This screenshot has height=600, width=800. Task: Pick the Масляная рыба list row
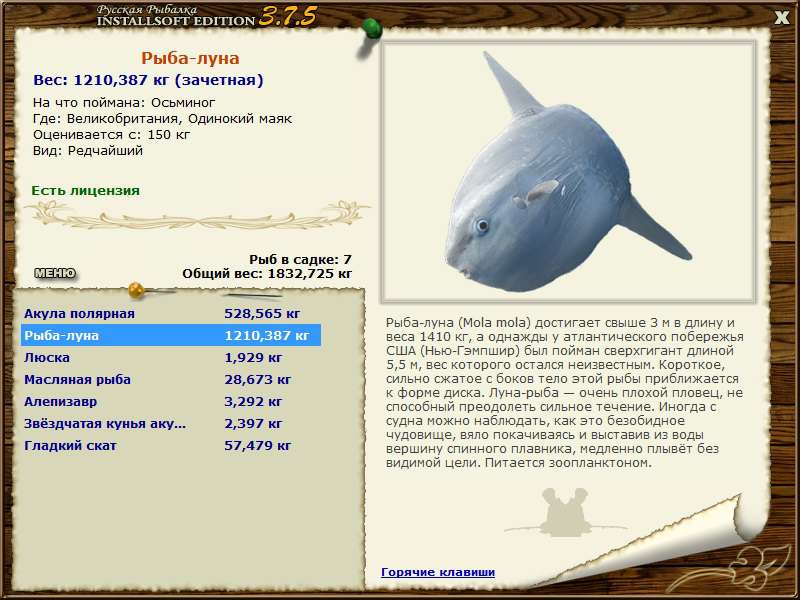click(171, 379)
